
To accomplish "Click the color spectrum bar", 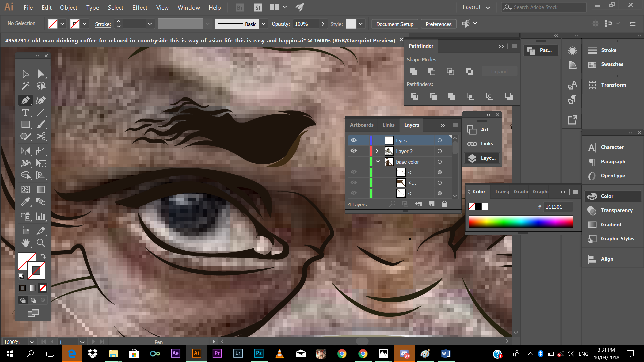I will pyautogui.click(x=521, y=222).
